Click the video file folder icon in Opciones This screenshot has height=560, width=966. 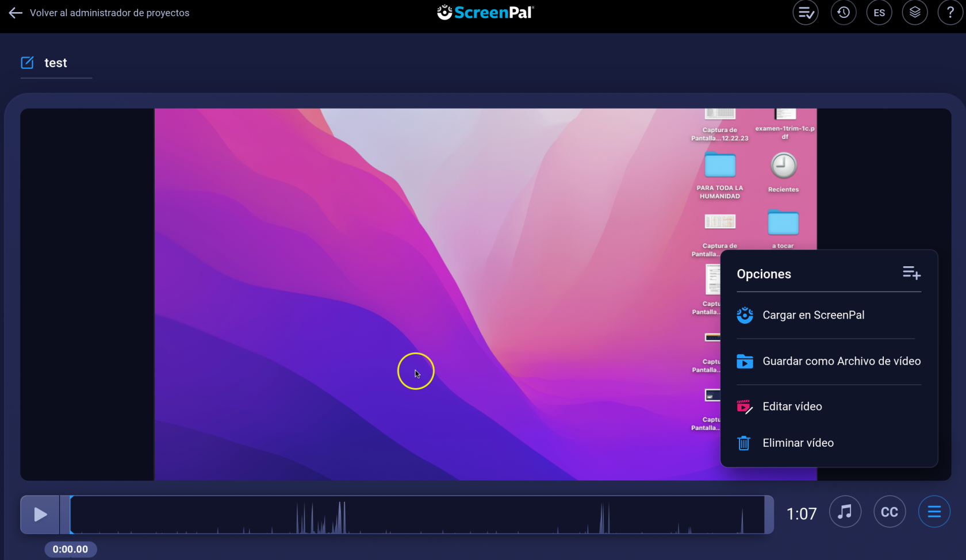tap(745, 361)
